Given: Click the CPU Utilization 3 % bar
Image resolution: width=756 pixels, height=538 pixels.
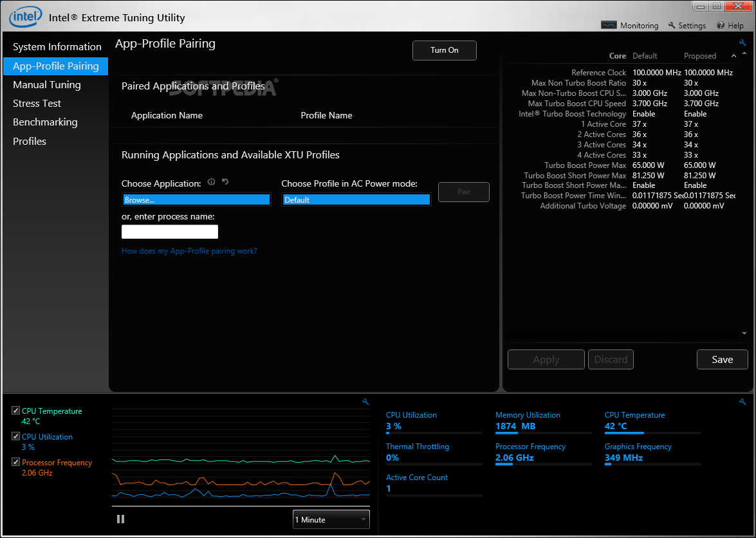Looking at the screenshot, I should (434, 433).
